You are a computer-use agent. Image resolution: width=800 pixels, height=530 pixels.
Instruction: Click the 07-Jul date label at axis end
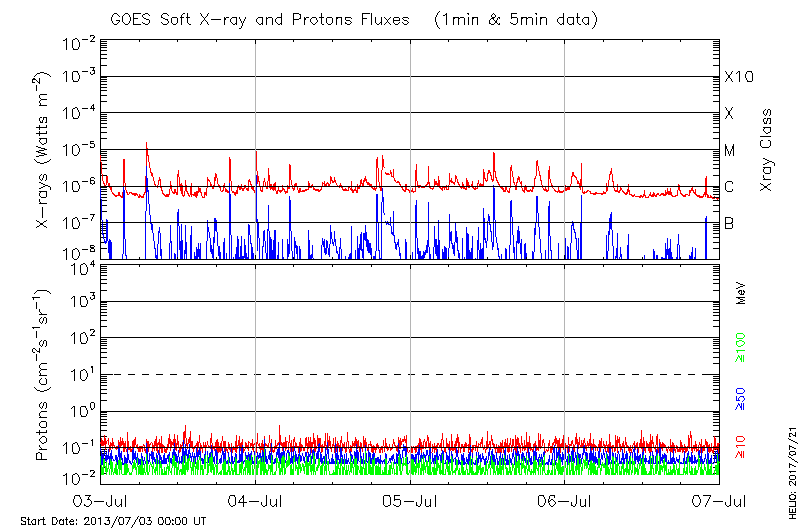point(718,500)
